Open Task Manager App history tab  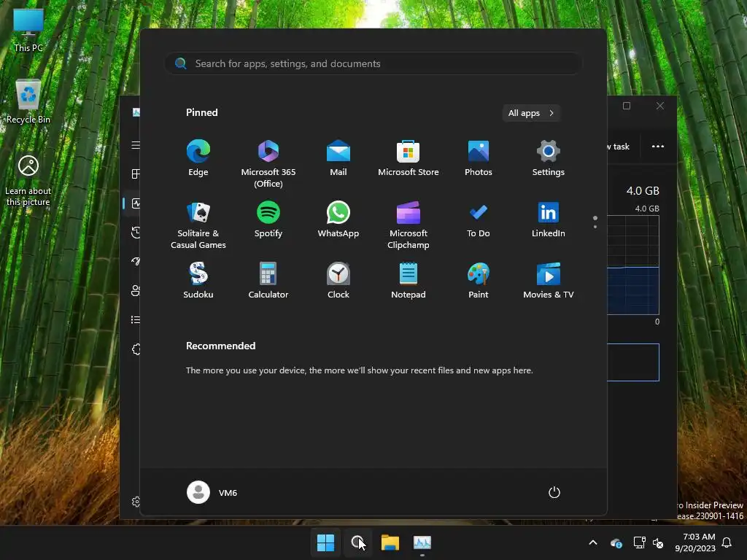(136, 233)
